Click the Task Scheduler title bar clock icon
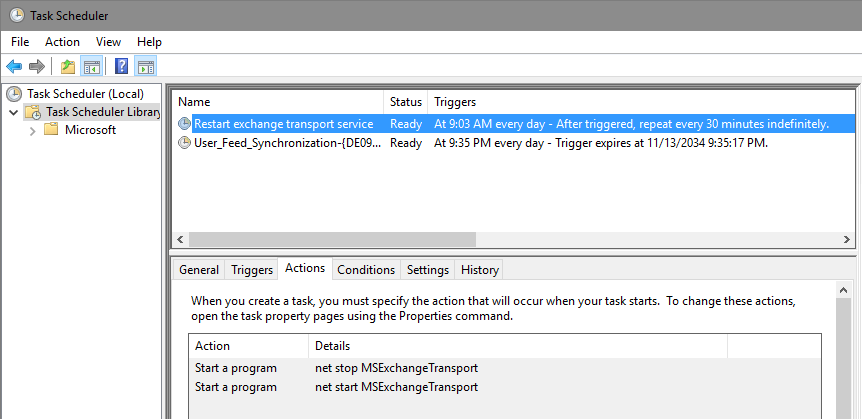This screenshot has height=419, width=862. 16,15
